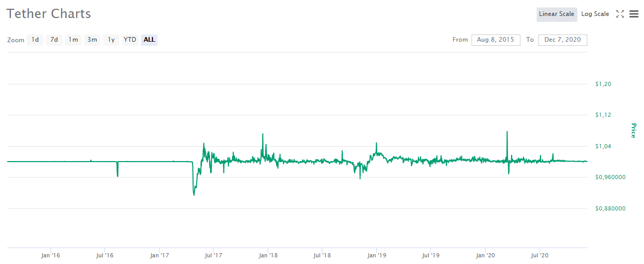This screenshot has height=264, width=644.
Task: Set zoom range to 1d
Action: tap(35, 40)
